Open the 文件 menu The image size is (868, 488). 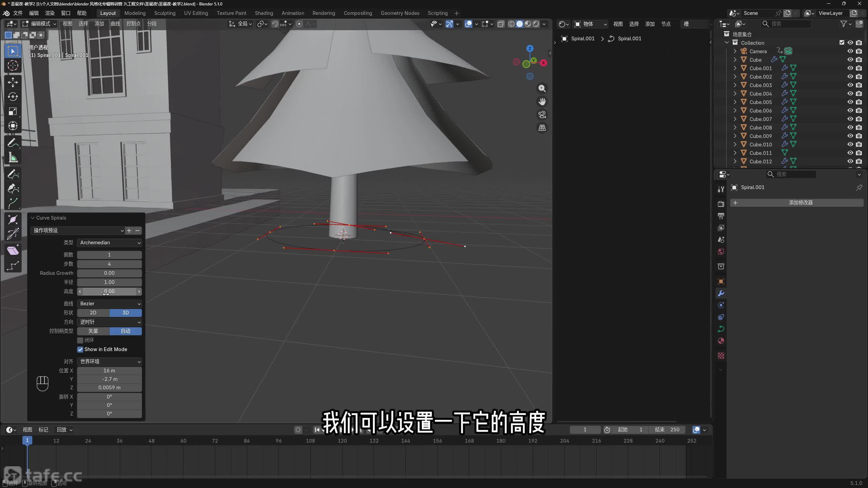[x=18, y=13]
